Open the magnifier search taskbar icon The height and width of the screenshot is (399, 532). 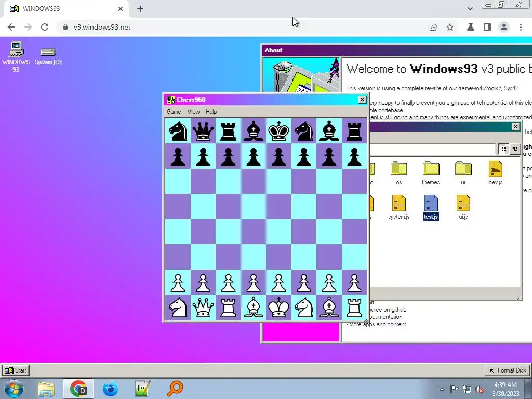point(175,389)
